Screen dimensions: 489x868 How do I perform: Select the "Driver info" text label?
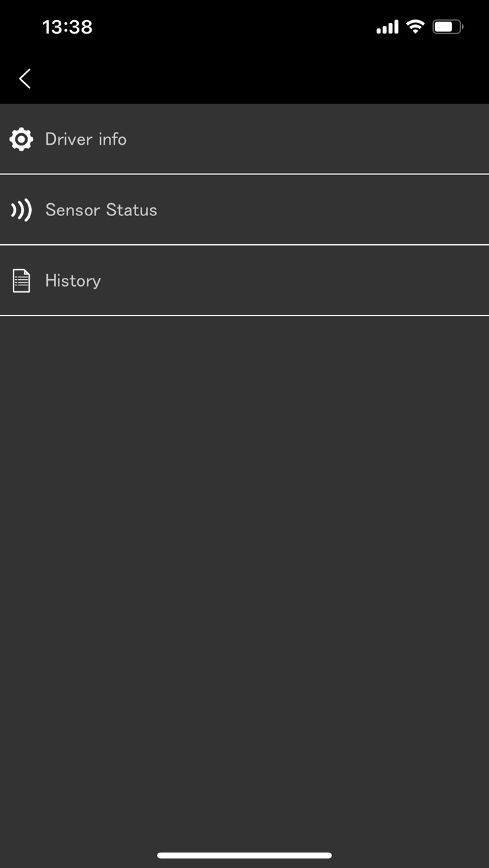coord(86,139)
